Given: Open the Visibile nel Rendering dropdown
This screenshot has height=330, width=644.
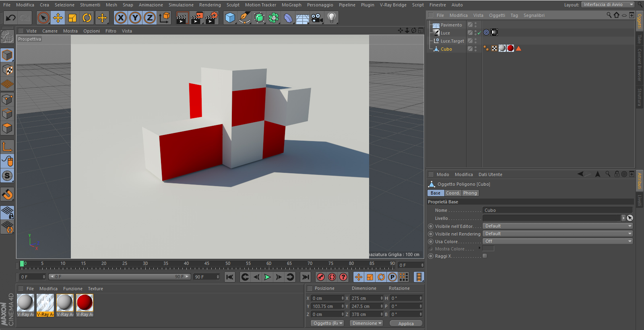Looking at the screenshot, I should click(x=557, y=234).
